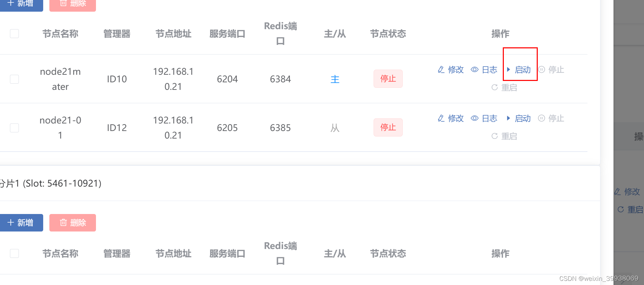644x285 pixels.
Task: Tick the checkbox for node21-01 row
Action: tap(14, 128)
